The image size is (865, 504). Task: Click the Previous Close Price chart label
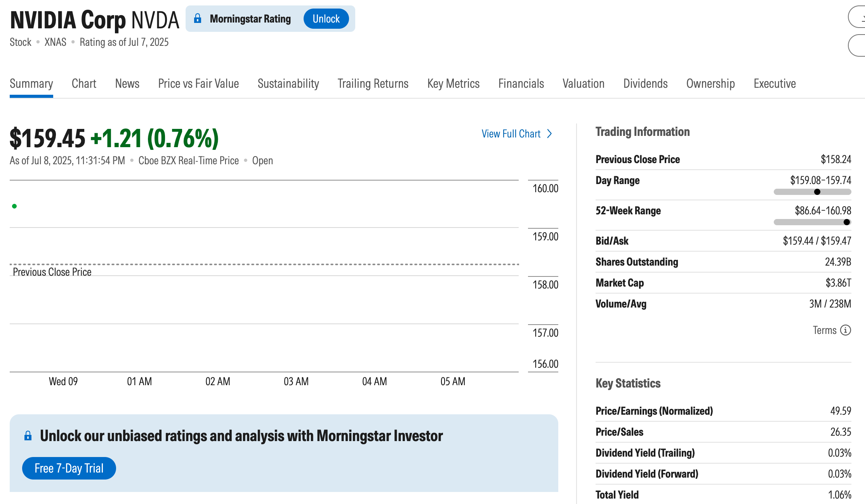(x=52, y=272)
